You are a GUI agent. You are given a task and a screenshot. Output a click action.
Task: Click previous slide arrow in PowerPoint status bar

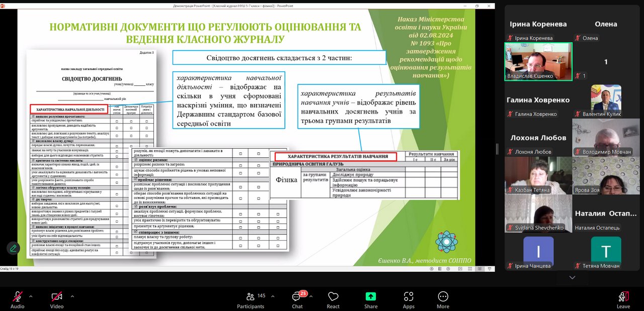(432, 269)
